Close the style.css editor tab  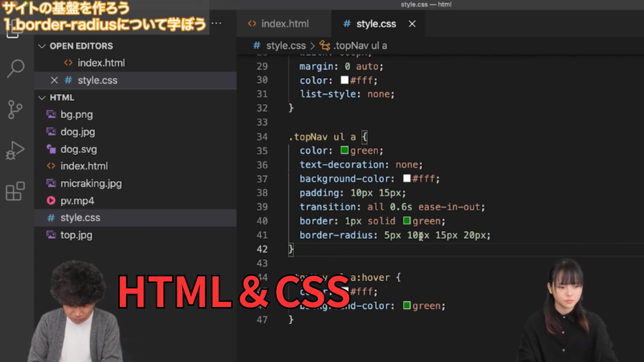(x=412, y=24)
